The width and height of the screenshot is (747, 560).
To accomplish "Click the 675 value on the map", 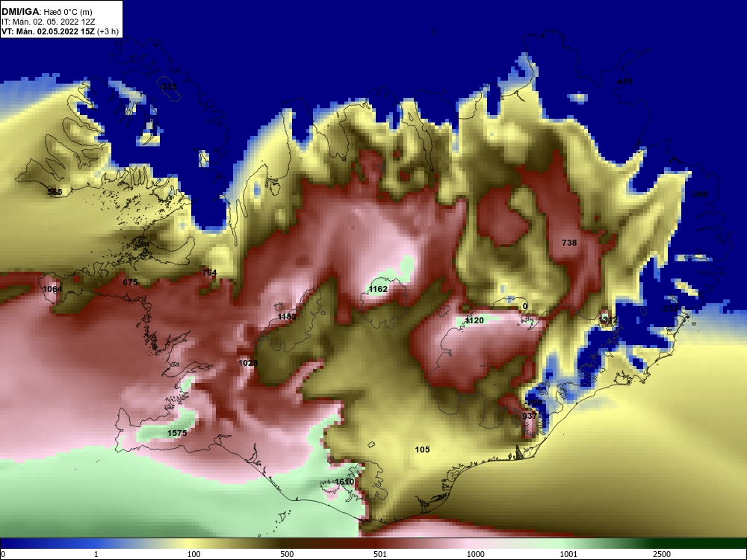I will pyautogui.click(x=130, y=282).
